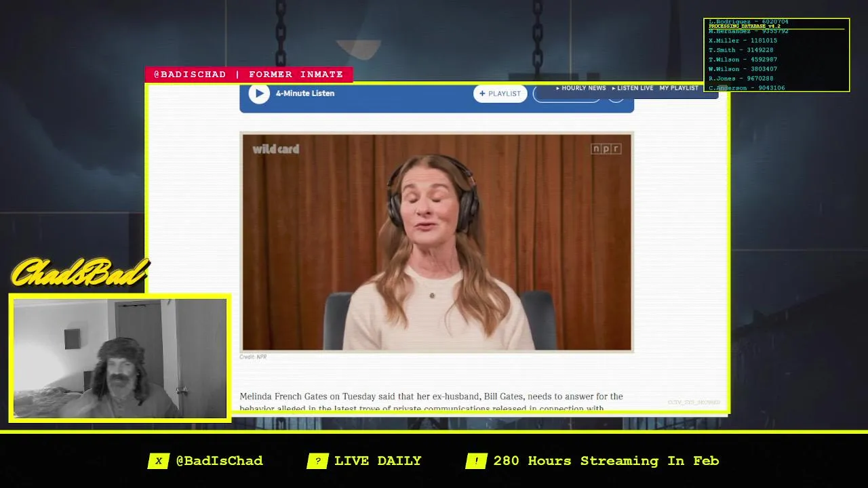Click the 'R.Jones - 9670288' database entry
Screen dimensions: 868x488
pyautogui.click(x=741, y=79)
